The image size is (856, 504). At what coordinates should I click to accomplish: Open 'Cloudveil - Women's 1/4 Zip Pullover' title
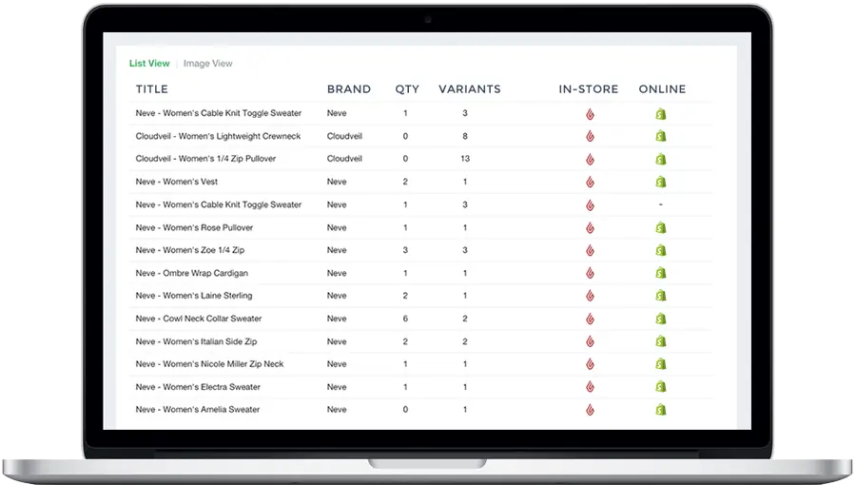pyautogui.click(x=205, y=159)
